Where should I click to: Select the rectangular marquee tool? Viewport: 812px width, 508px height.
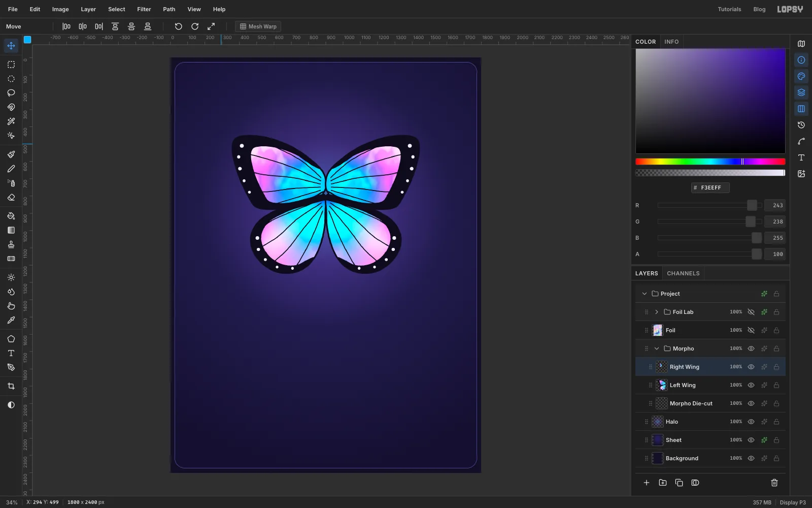tap(11, 65)
